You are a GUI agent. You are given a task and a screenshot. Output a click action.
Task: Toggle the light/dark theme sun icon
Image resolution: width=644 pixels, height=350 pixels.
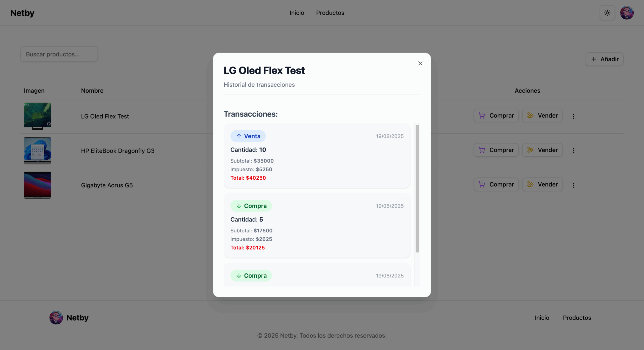point(607,13)
